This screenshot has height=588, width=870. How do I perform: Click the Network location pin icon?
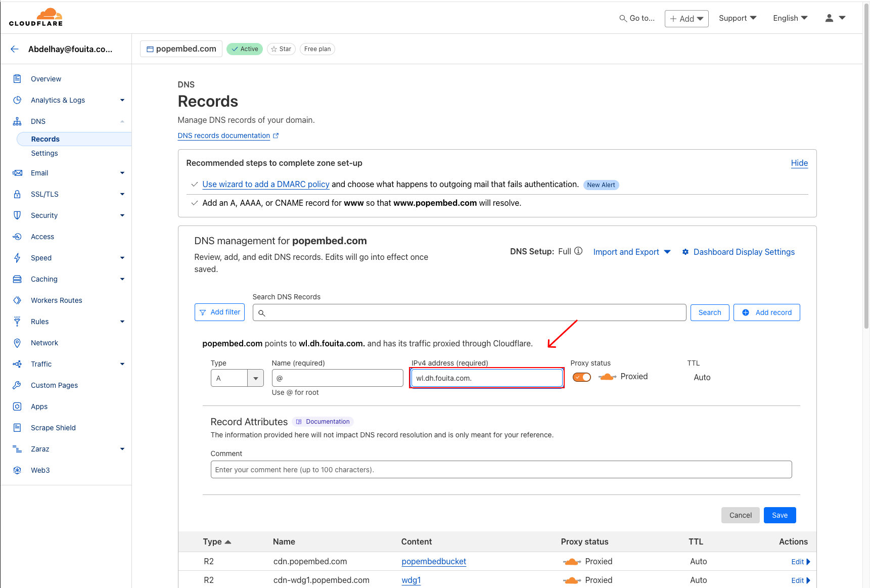point(17,343)
